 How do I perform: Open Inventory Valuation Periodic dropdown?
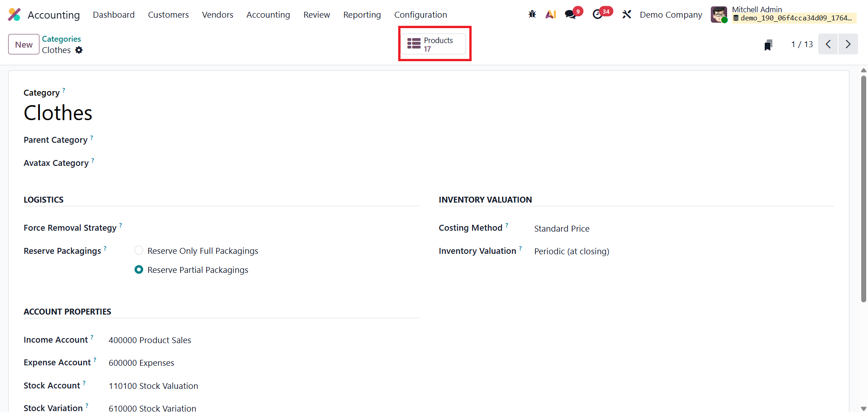pos(571,252)
